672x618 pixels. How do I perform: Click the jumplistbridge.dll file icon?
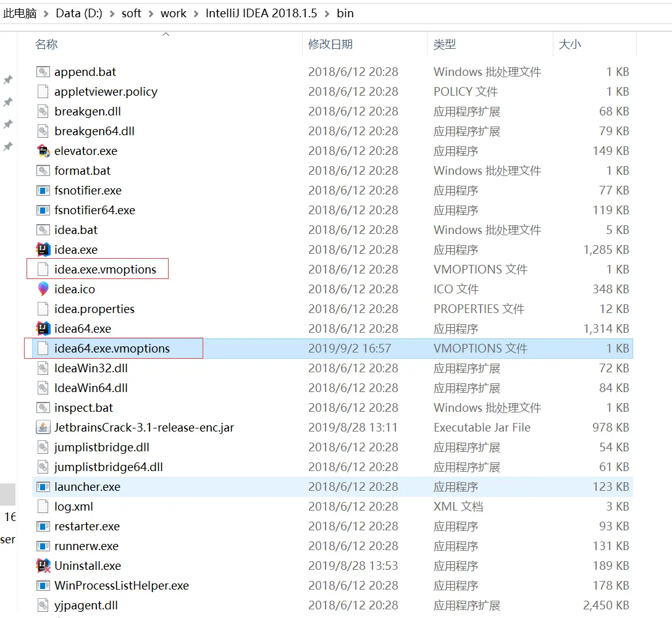tap(43, 447)
